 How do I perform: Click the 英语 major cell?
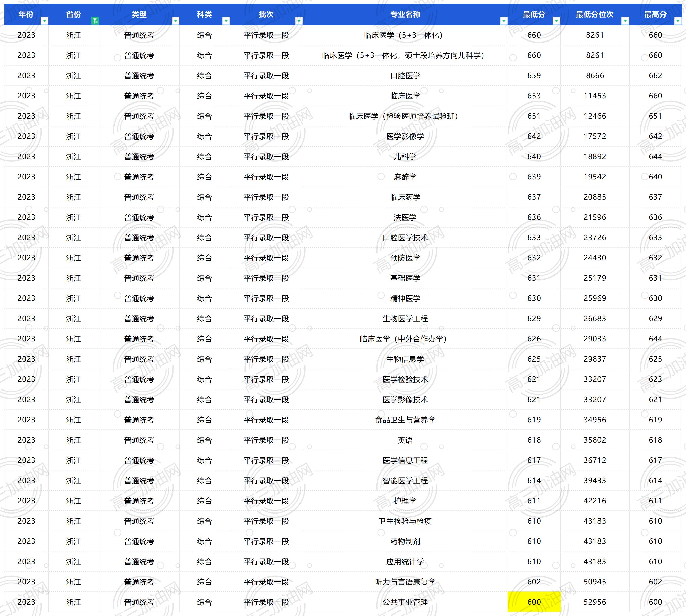pos(405,440)
